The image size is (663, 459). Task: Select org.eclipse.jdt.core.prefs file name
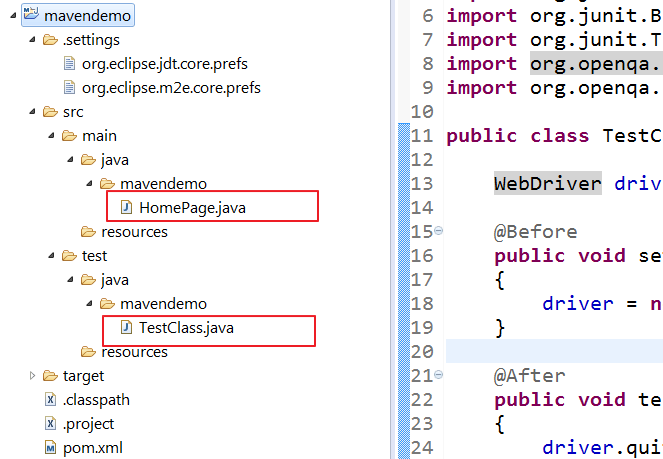click(165, 64)
